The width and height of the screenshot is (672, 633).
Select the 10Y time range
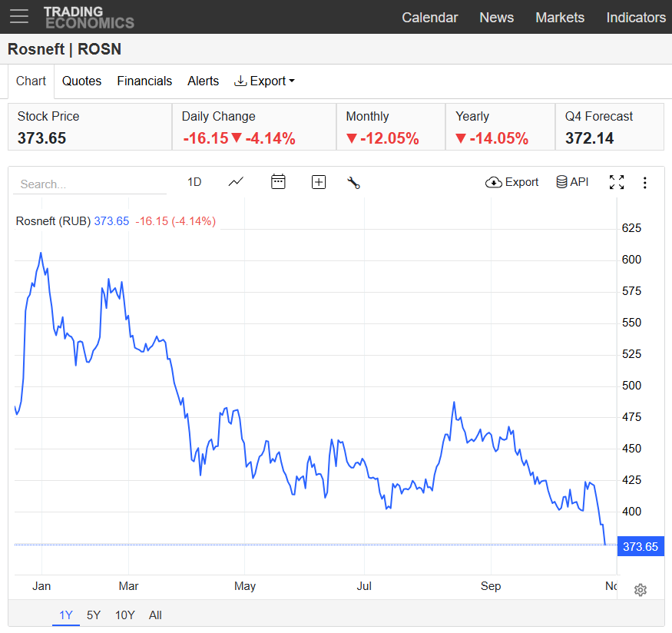click(124, 615)
